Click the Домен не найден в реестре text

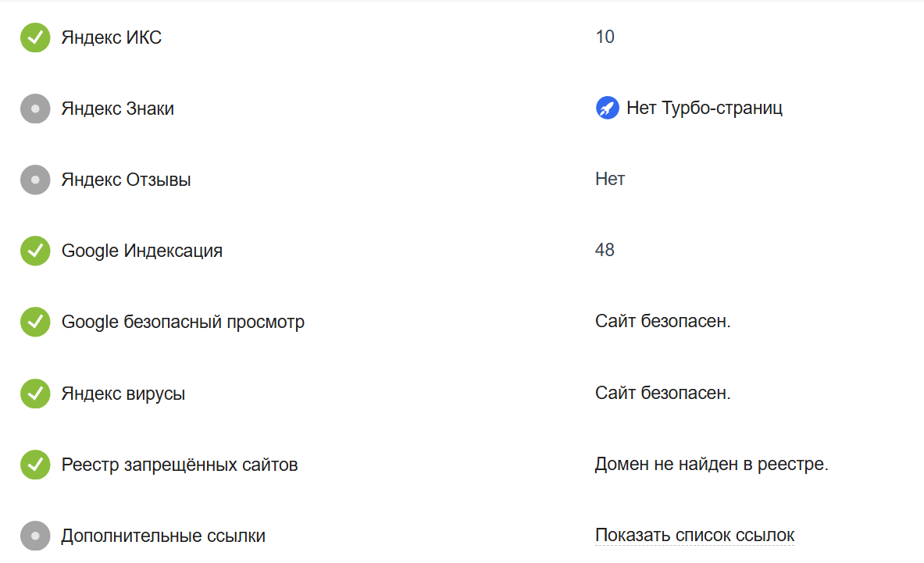click(711, 465)
